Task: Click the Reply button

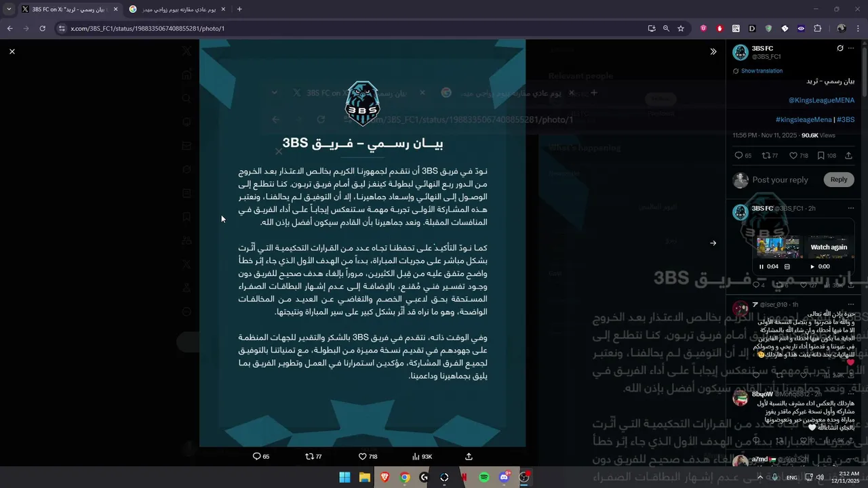Action: point(839,180)
